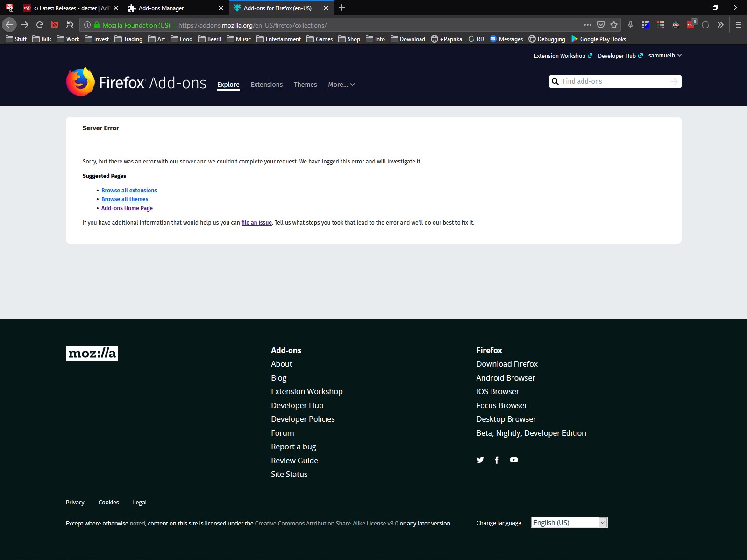Open Browse all extensions link
747x560 pixels.
pos(129,191)
